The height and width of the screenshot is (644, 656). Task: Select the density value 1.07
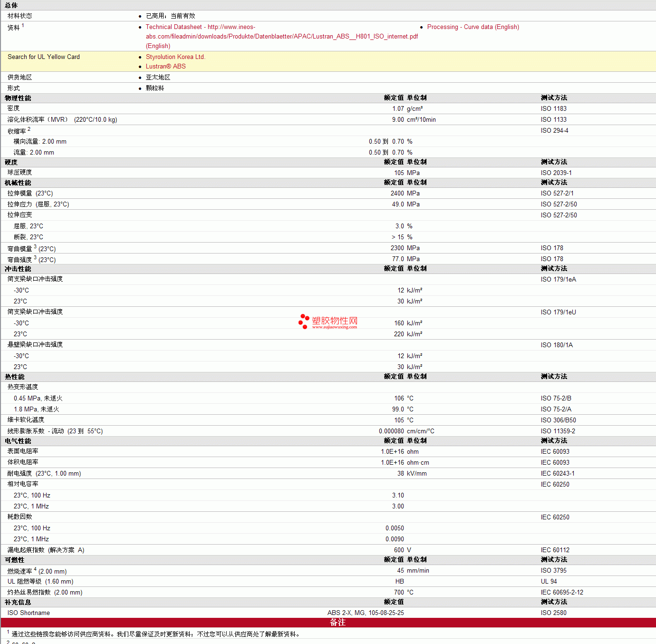pyautogui.click(x=398, y=108)
